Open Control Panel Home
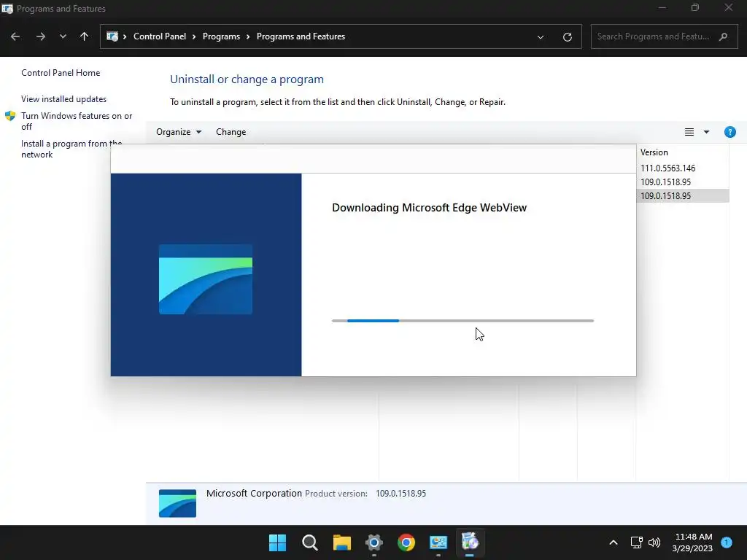This screenshot has width=747, height=560. pyautogui.click(x=61, y=73)
